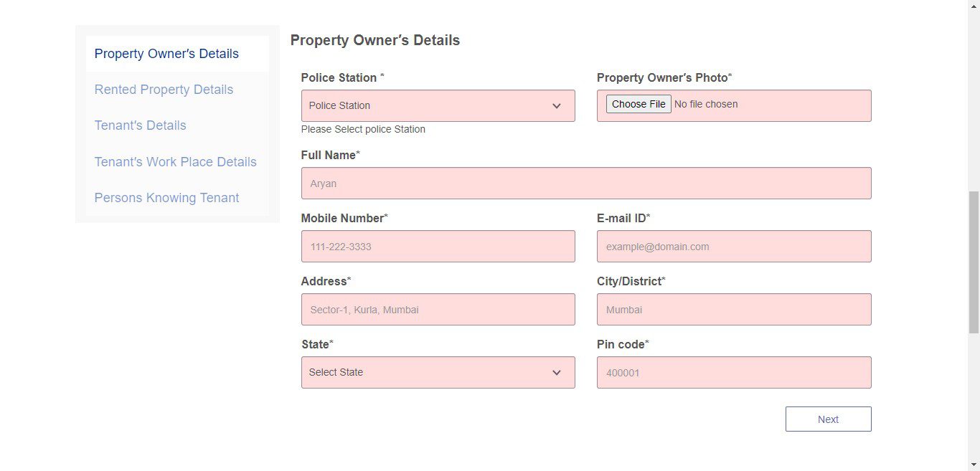Click the Police Station dropdown chevron arrow
The width and height of the screenshot is (980, 471).
pos(557,105)
